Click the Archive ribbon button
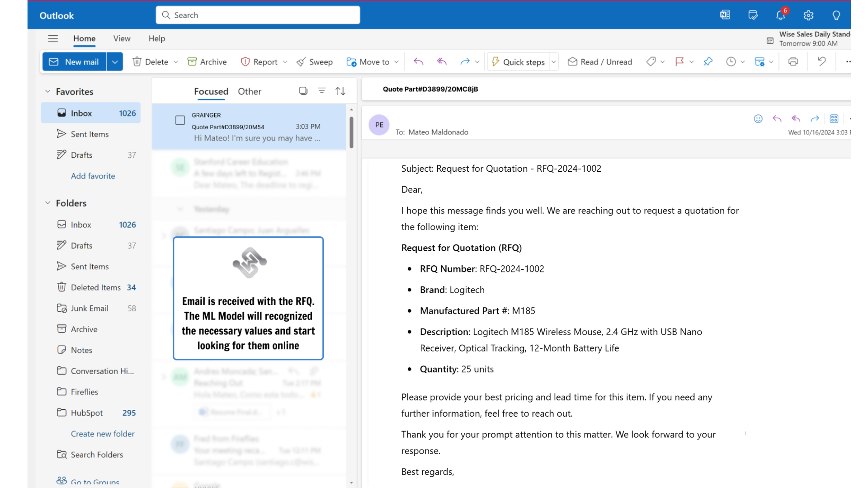This screenshot has height=488, width=868. pos(207,62)
